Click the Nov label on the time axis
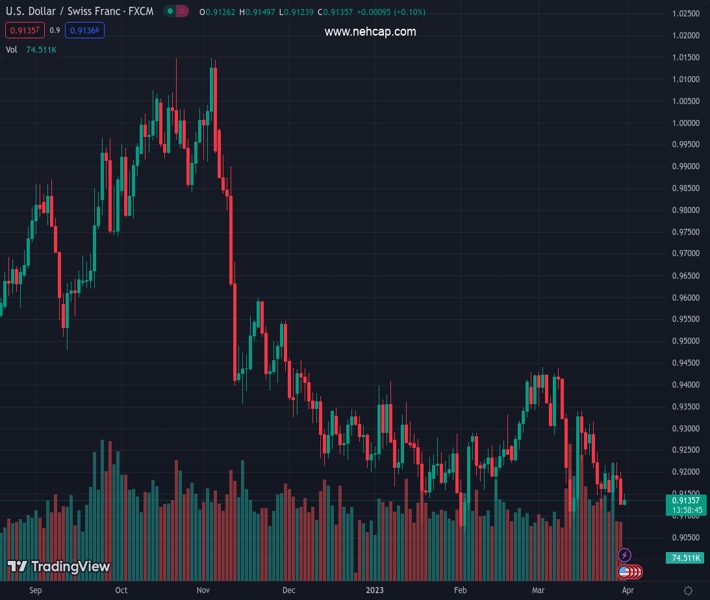710x600 pixels. point(203,591)
